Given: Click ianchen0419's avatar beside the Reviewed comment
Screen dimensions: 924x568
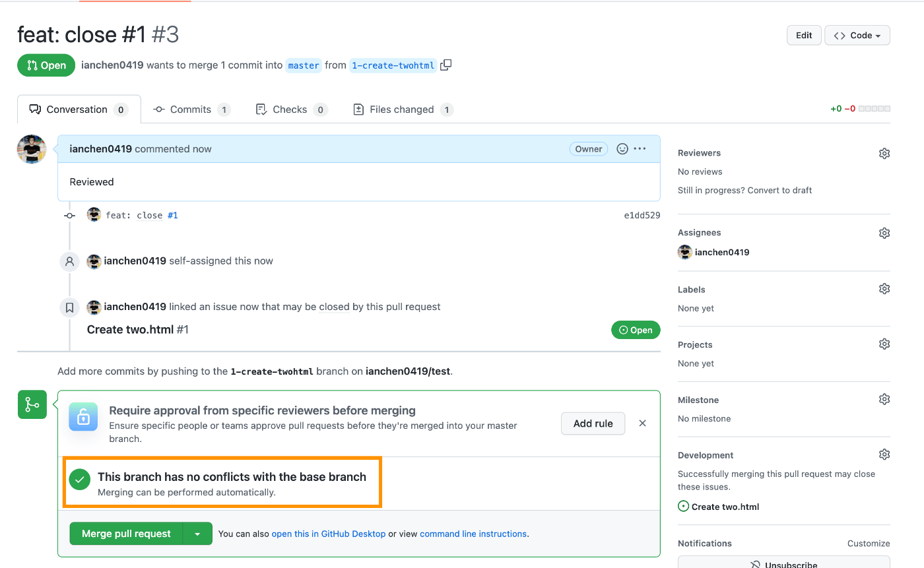Looking at the screenshot, I should click(32, 149).
